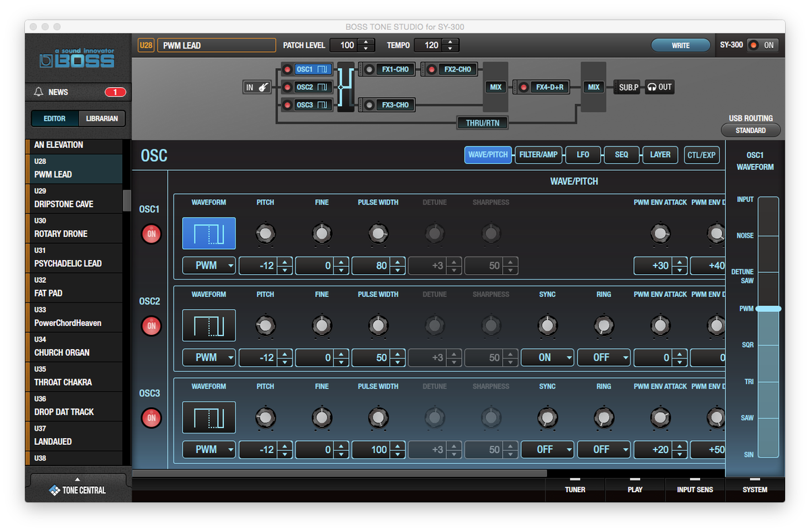The height and width of the screenshot is (532, 810).
Task: Open the WAVE/PITCH tab
Action: (488, 155)
